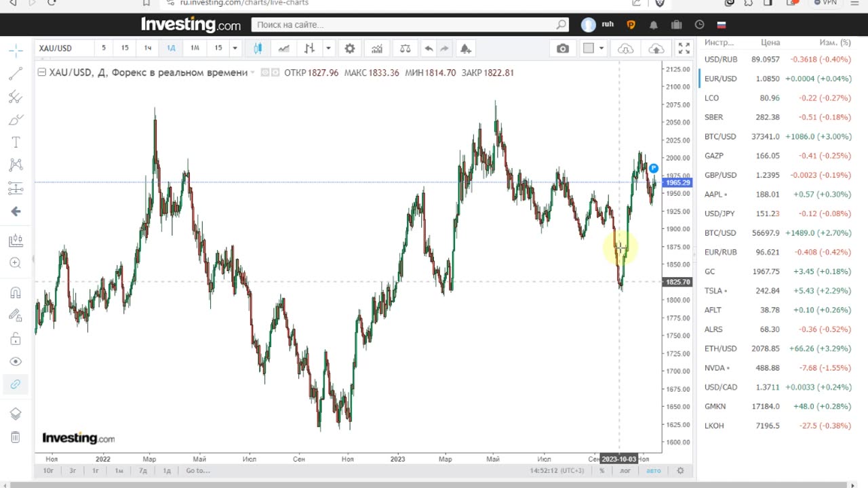Open the pitchfork drawing tools
The image size is (868, 488).
coord(16,97)
